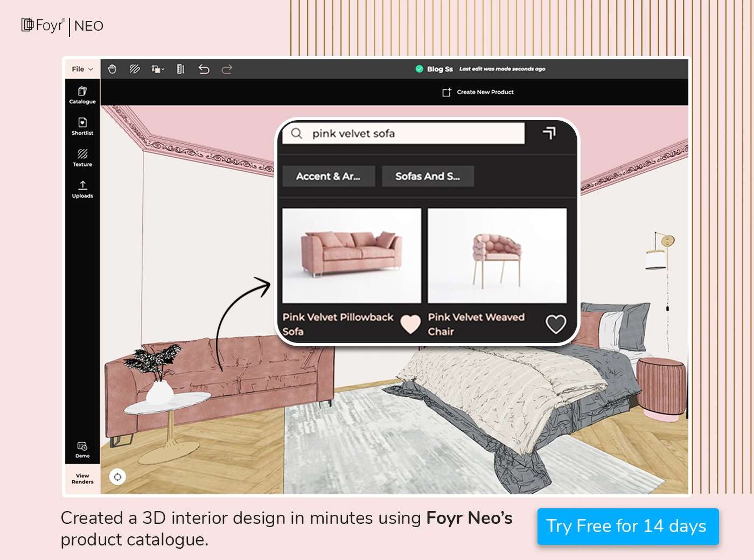Image resolution: width=754 pixels, height=560 pixels.
Task: Select the Sofas And Sectionals category
Action: tap(428, 176)
